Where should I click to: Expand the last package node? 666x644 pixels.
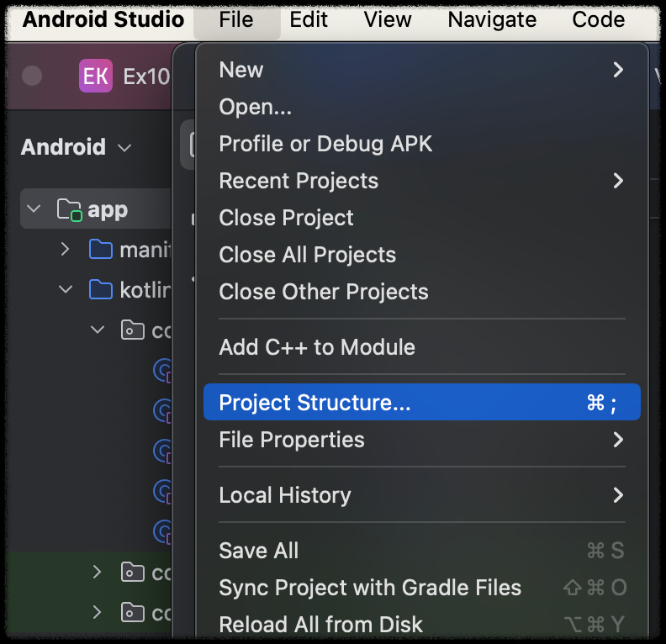pos(98,612)
